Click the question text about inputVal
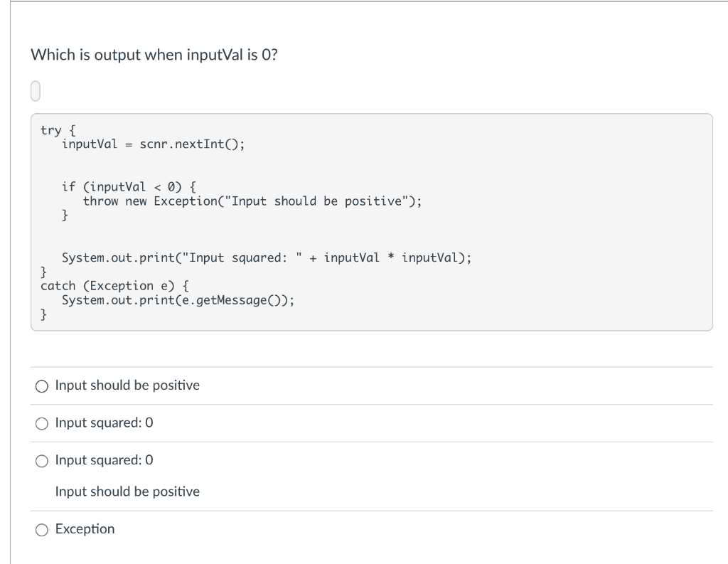 [154, 55]
